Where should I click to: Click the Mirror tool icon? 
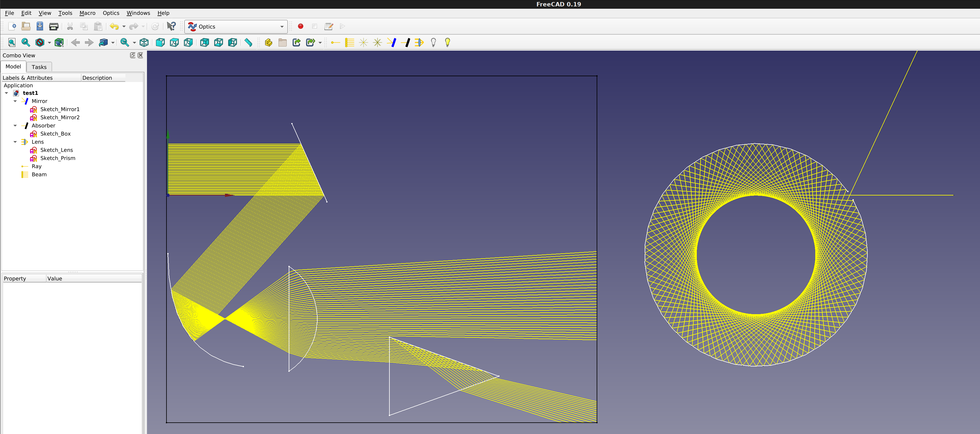391,42
